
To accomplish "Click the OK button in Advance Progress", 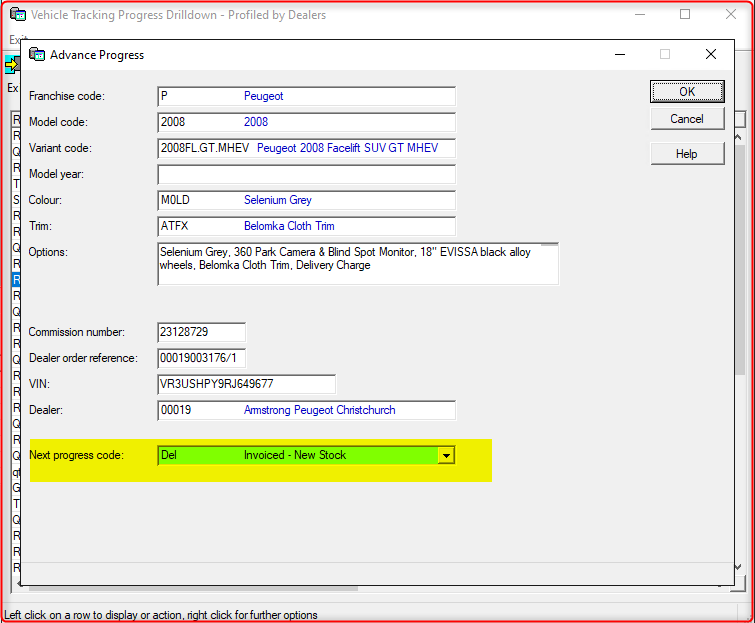I will pyautogui.click(x=687, y=91).
